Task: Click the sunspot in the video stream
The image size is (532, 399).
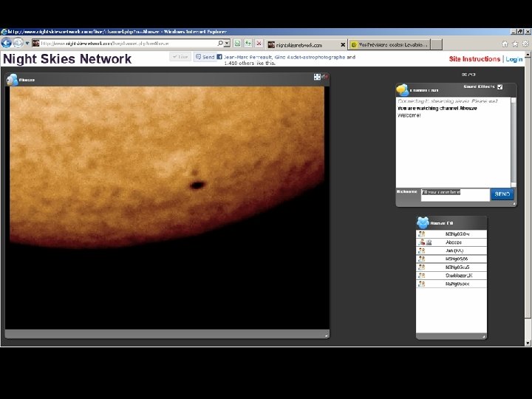Action: click(197, 185)
